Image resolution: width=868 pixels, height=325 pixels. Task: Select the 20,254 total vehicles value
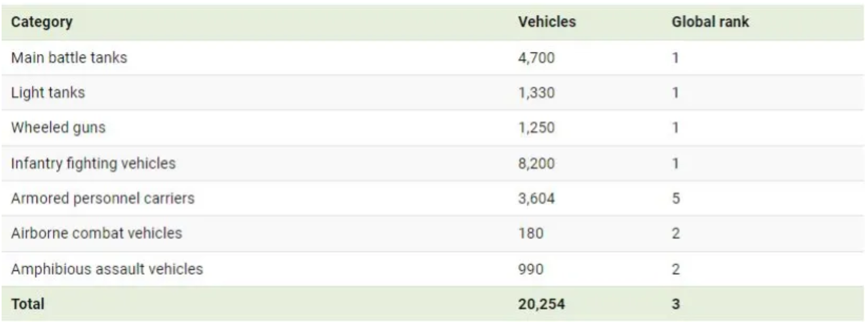coord(541,304)
